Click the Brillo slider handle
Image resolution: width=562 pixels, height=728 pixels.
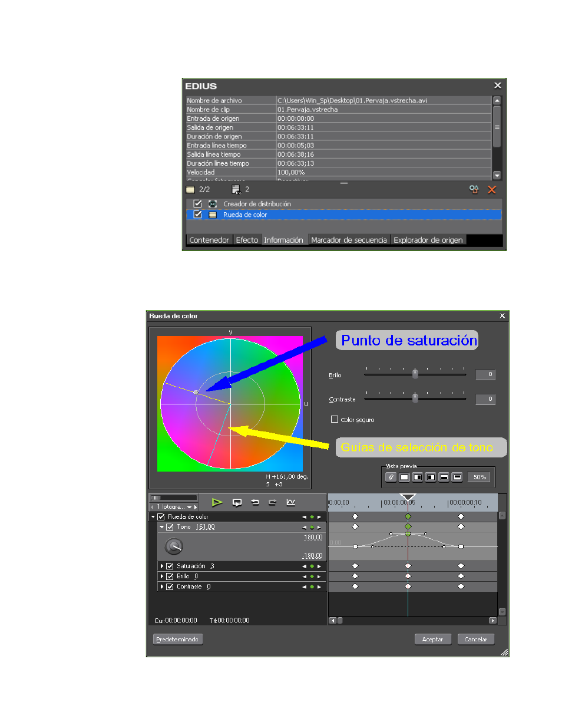click(415, 374)
